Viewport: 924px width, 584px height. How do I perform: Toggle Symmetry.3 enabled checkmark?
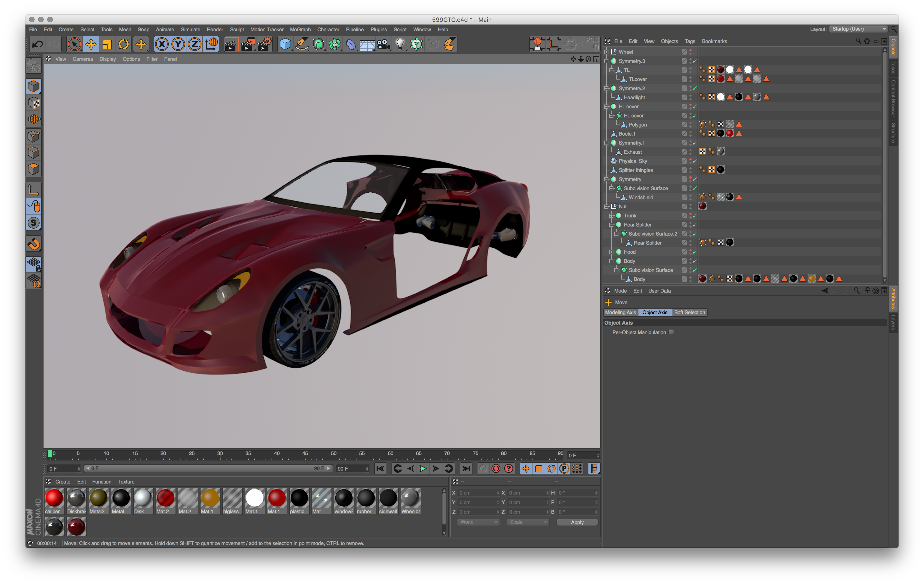(x=695, y=61)
